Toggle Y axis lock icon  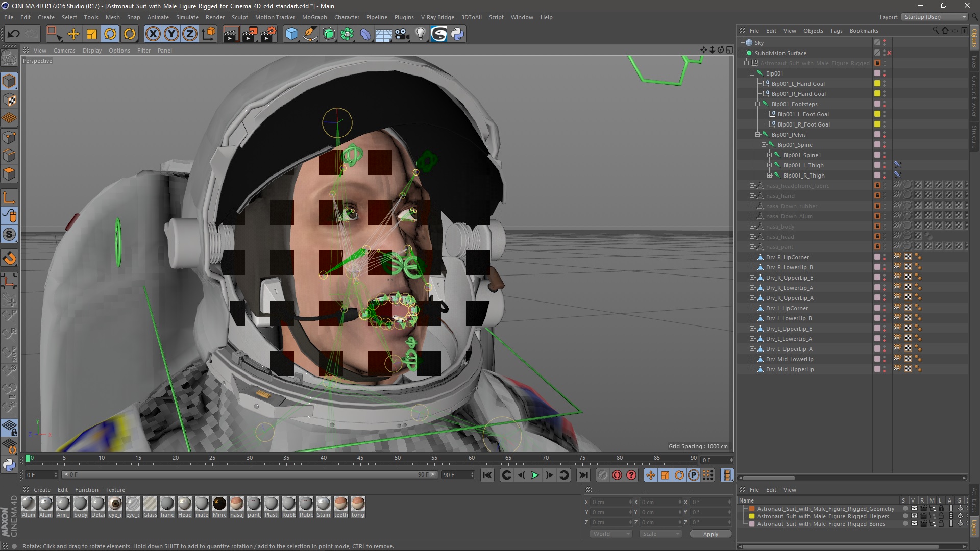(x=171, y=34)
